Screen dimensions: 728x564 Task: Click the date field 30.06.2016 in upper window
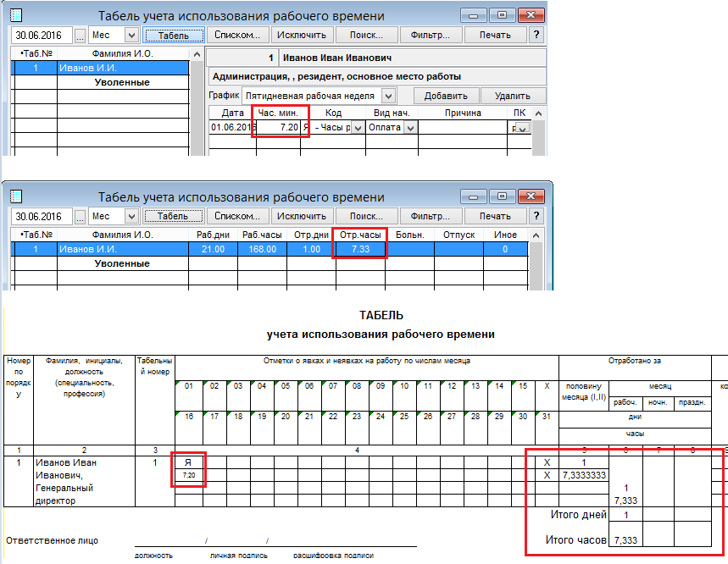42,36
